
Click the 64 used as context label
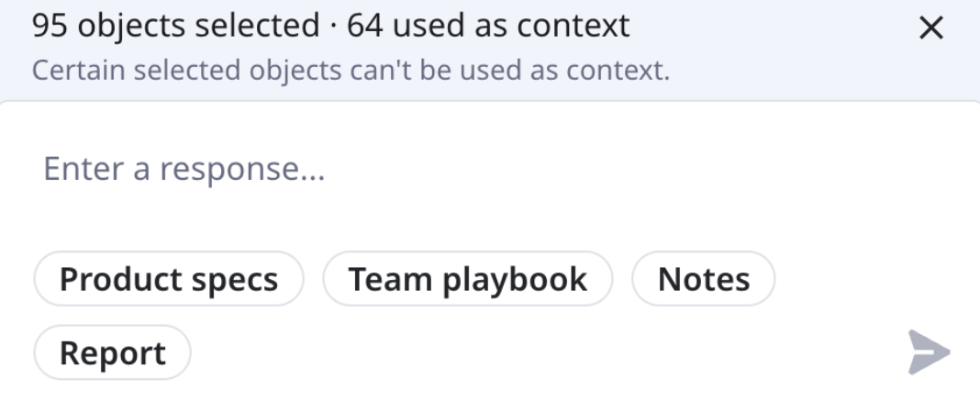click(488, 27)
